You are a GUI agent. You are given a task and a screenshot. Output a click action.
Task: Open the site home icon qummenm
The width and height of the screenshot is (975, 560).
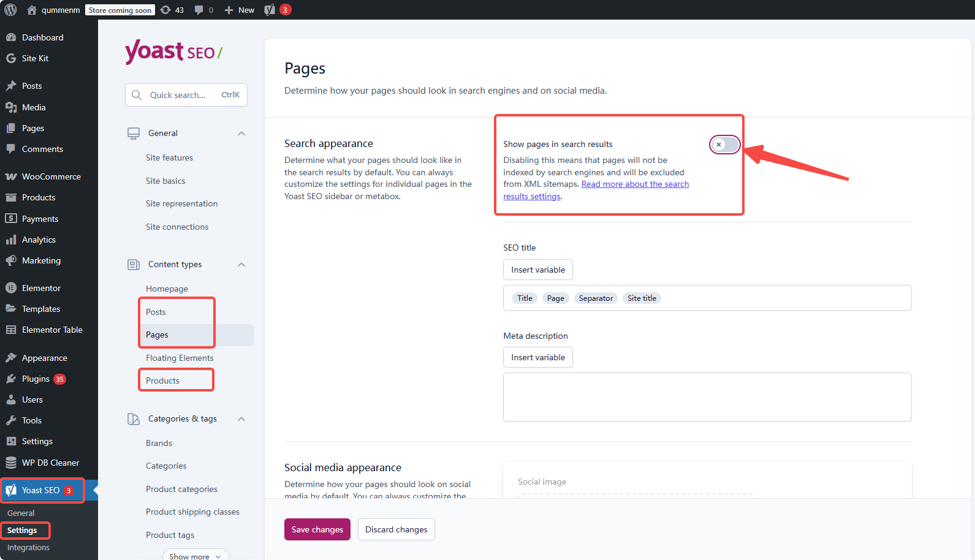(x=32, y=10)
